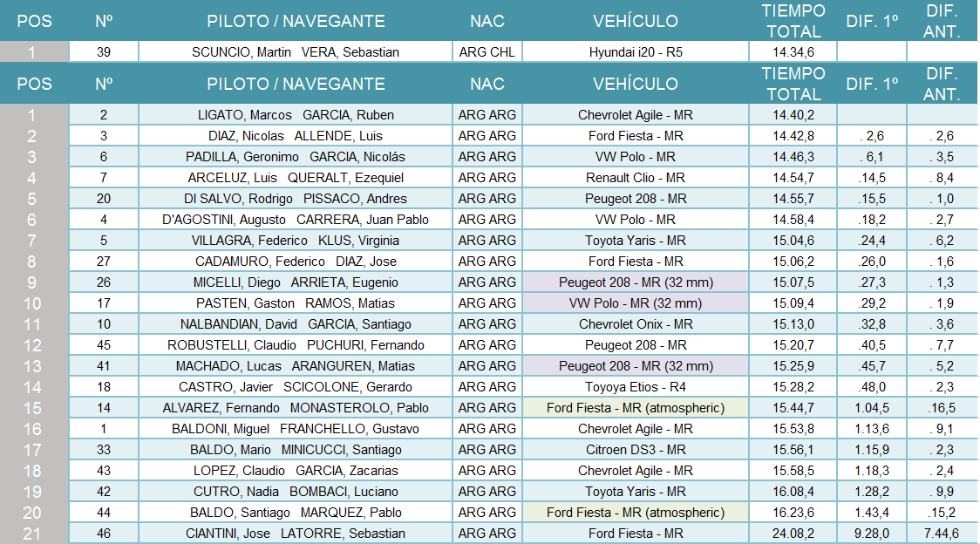Click the time '15.44,7'
This screenshot has width=980, height=544.
pyautogui.click(x=793, y=408)
